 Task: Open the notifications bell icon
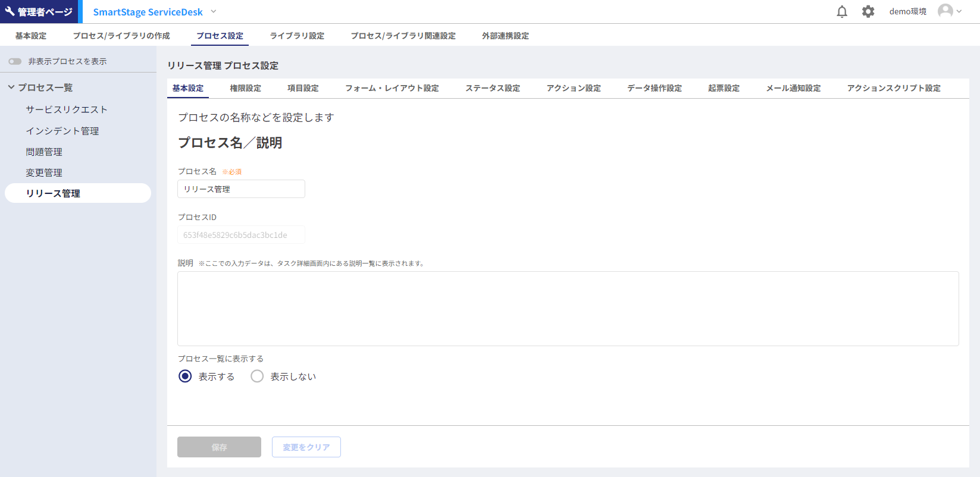click(x=842, y=12)
